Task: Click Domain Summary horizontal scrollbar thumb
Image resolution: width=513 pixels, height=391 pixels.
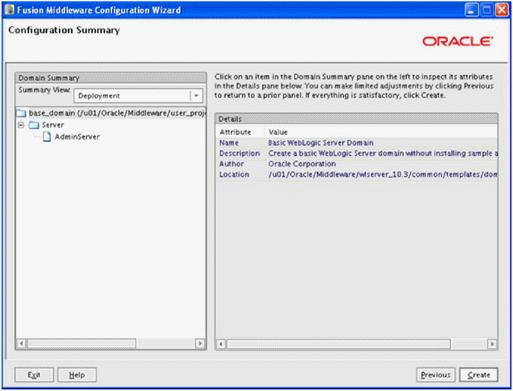Action: [x=81, y=343]
